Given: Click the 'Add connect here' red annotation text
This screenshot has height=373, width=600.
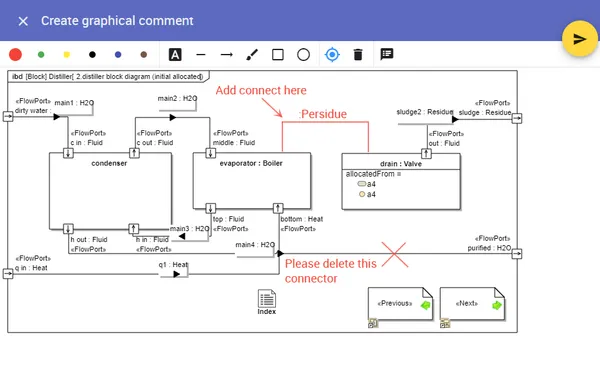Looking at the screenshot, I should [261, 90].
